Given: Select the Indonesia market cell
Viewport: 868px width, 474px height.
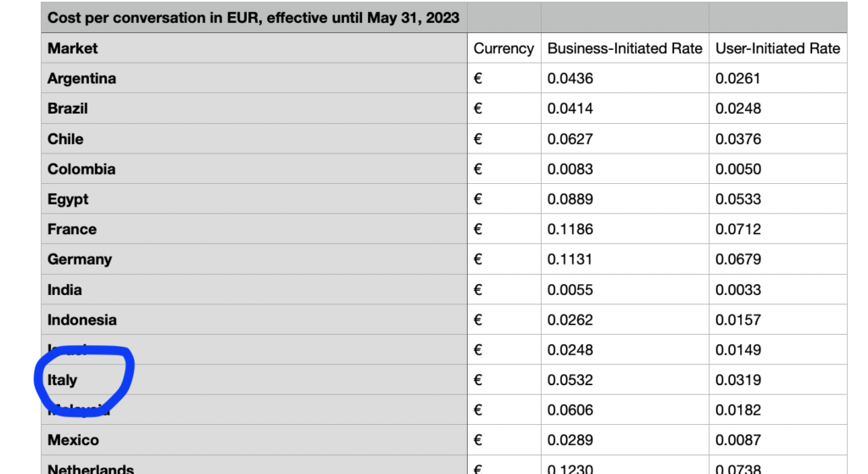Looking at the screenshot, I should tap(254, 320).
